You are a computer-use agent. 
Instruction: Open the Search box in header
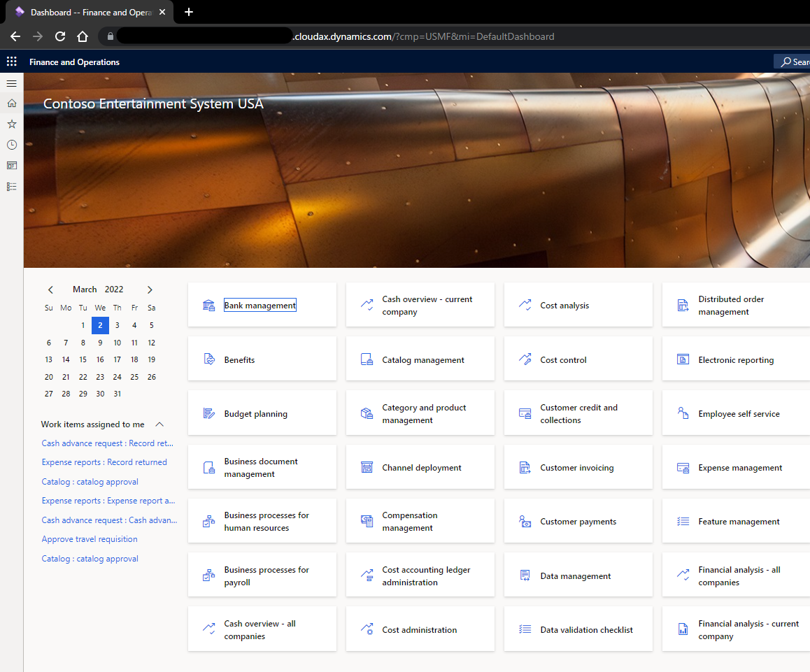792,62
